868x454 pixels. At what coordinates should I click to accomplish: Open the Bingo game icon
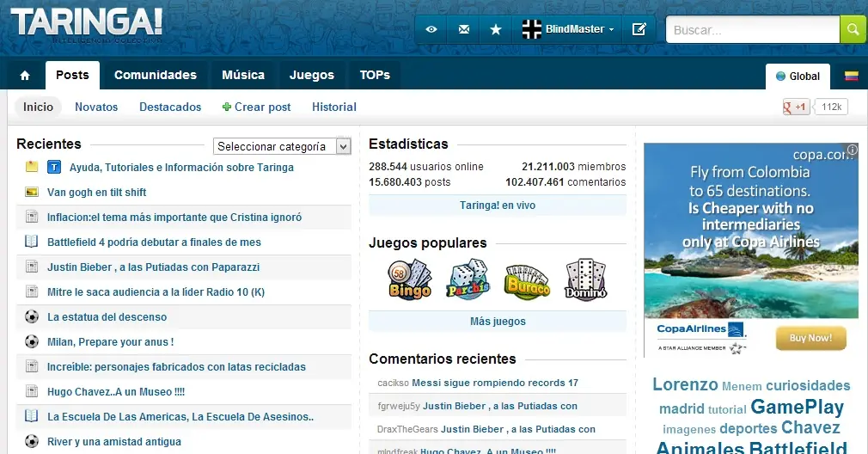[410, 279]
